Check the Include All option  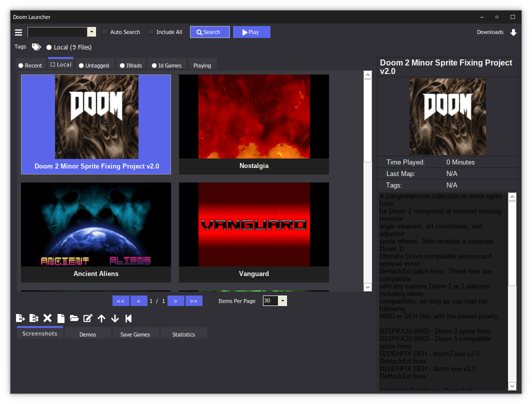(x=150, y=31)
